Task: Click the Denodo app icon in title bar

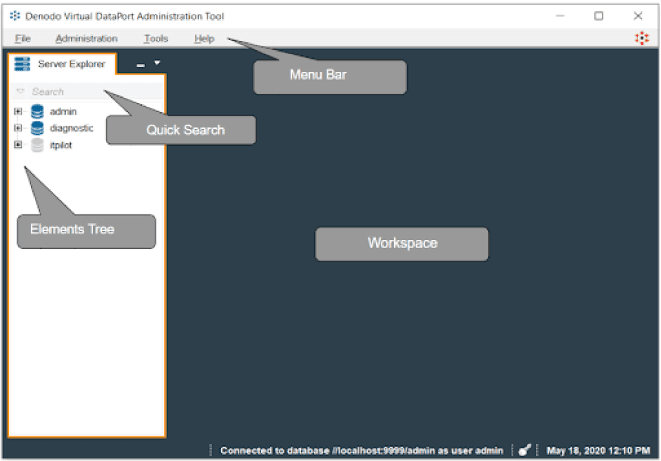Action: pos(15,16)
